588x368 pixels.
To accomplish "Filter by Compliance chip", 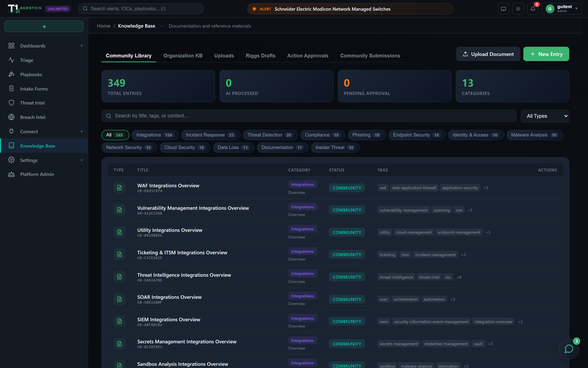I will (x=322, y=135).
